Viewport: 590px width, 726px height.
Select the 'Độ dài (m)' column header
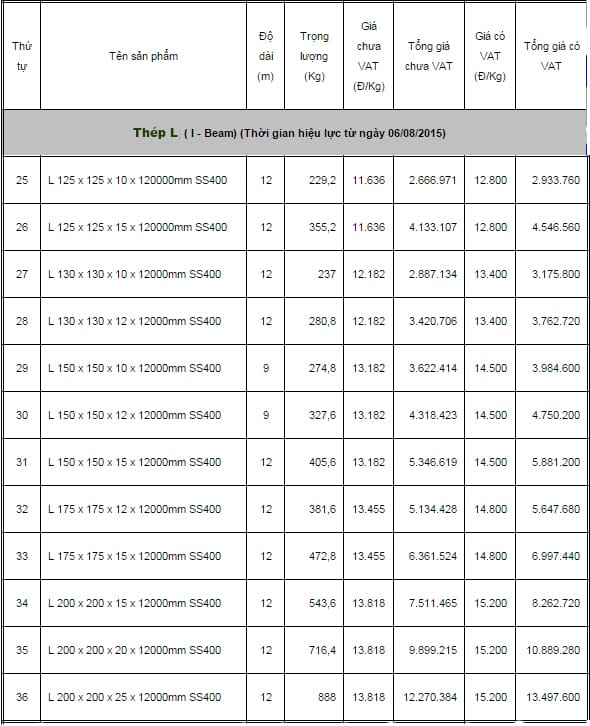(x=266, y=56)
